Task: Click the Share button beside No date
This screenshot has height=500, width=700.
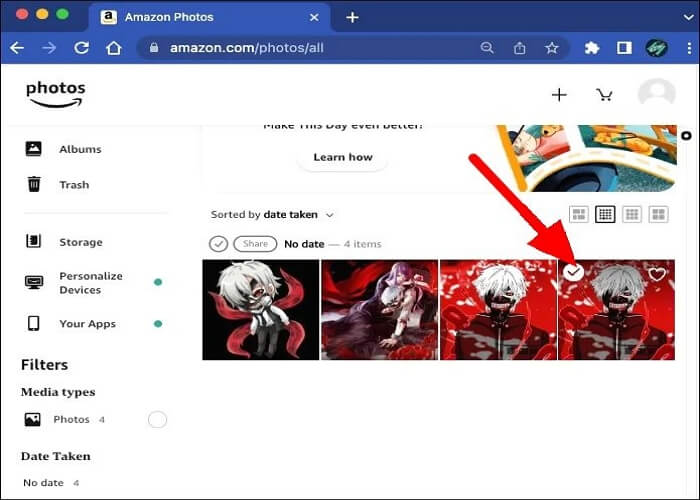Action: click(255, 244)
